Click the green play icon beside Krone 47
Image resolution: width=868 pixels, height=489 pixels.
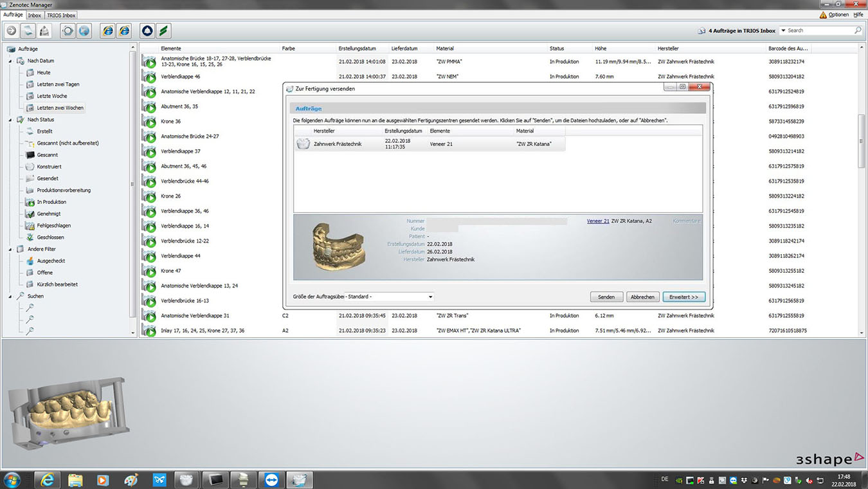(x=150, y=272)
